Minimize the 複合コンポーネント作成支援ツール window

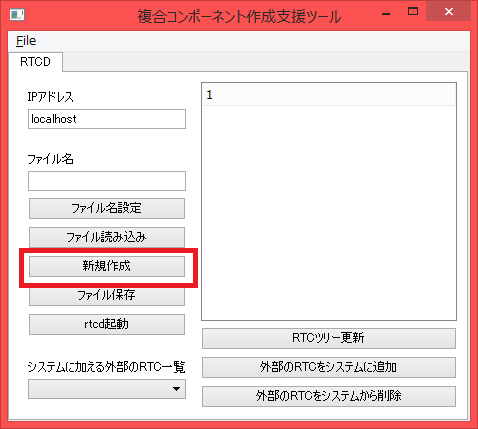386,14
